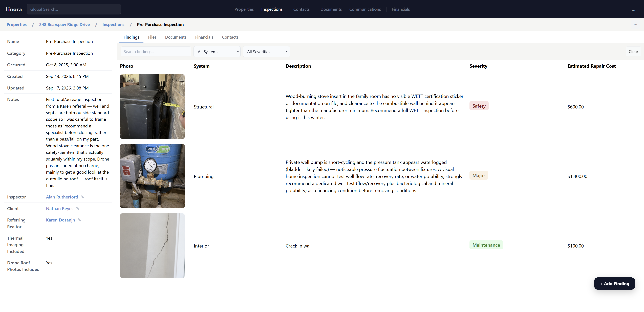This screenshot has width=644, height=312.
Task: Edit the Referring Realtor pencil icon
Action: 79,220
